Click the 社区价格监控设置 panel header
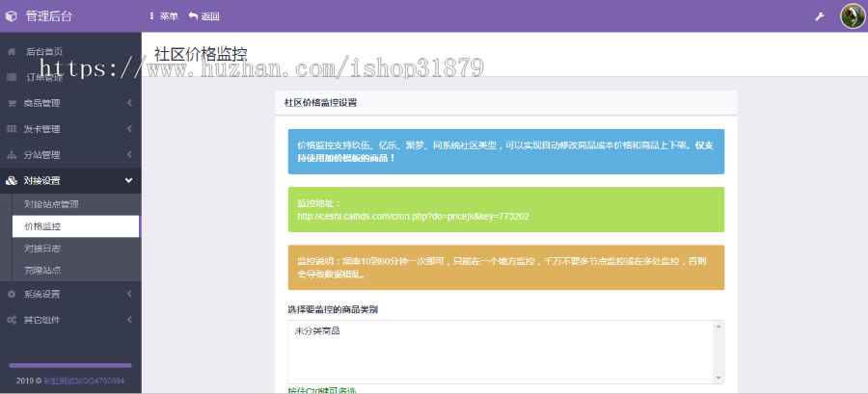 tap(506, 103)
